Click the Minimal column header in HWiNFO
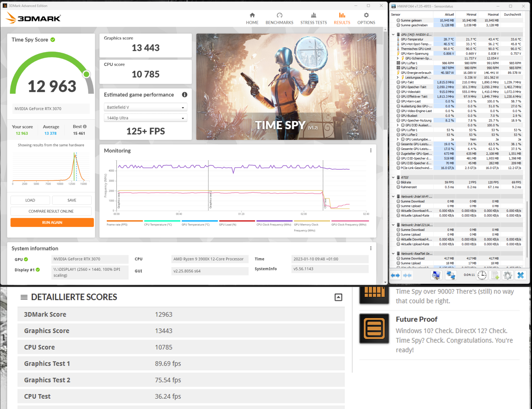The image size is (532, 409). pos(467,15)
